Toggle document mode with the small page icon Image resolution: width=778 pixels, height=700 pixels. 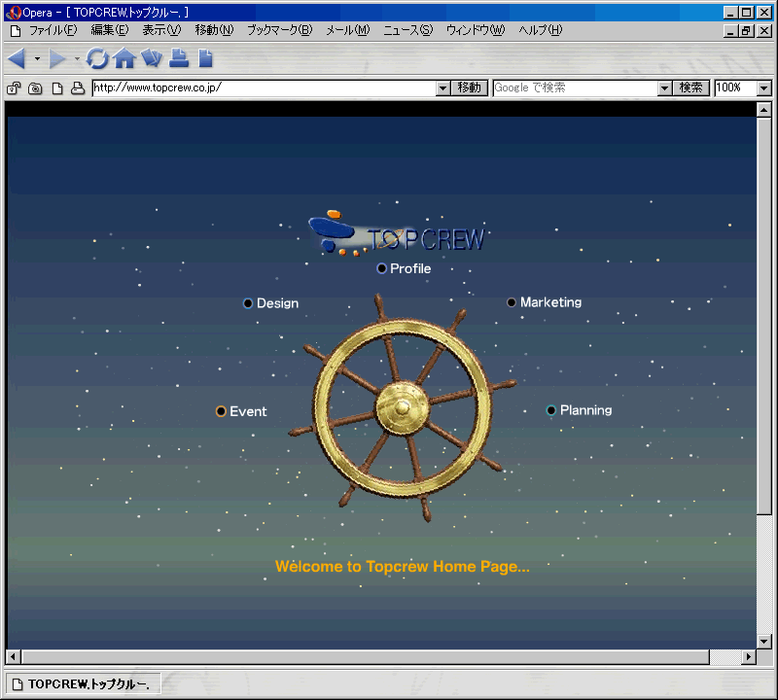[x=57, y=88]
